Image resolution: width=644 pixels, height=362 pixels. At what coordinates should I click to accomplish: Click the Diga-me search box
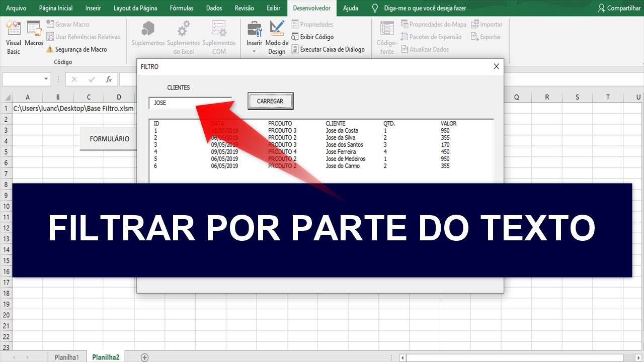(x=419, y=8)
